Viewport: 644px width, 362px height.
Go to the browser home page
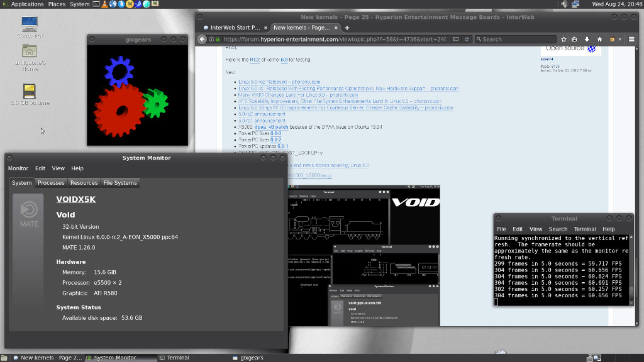coord(599,40)
